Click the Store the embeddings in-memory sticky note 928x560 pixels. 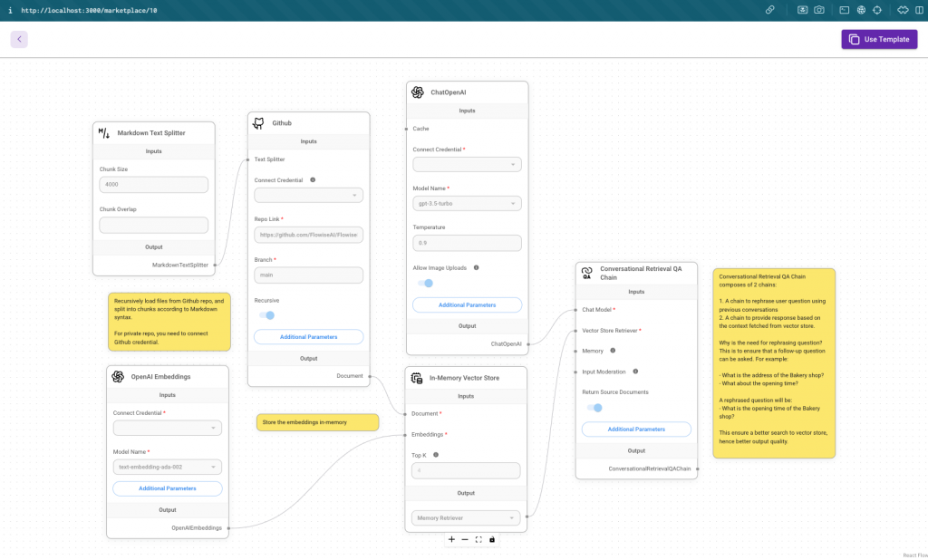click(x=317, y=422)
